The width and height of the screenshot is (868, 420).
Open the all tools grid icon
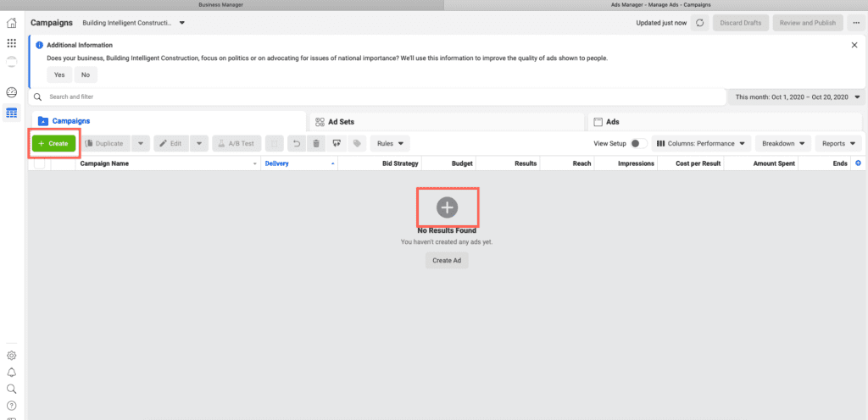tap(11, 43)
